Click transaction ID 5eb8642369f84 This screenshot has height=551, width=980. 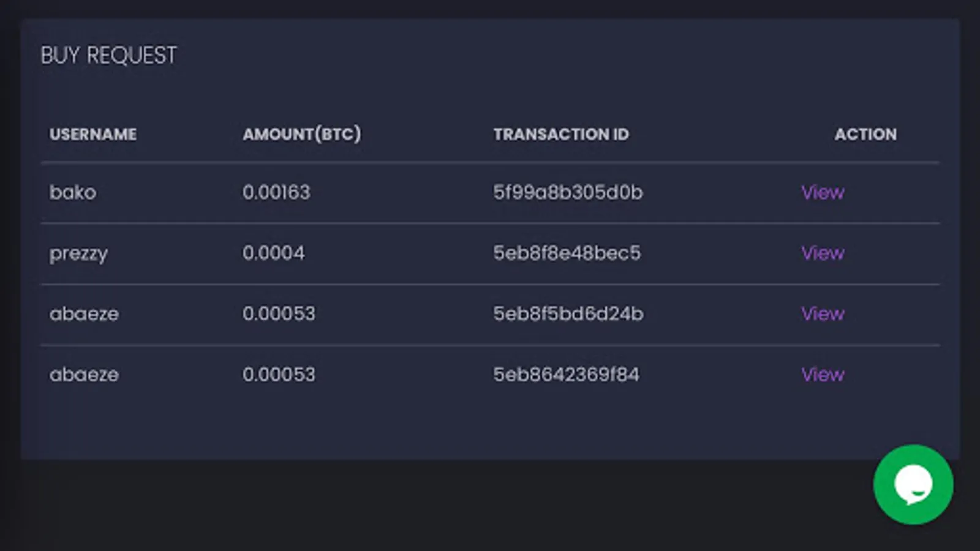click(566, 374)
